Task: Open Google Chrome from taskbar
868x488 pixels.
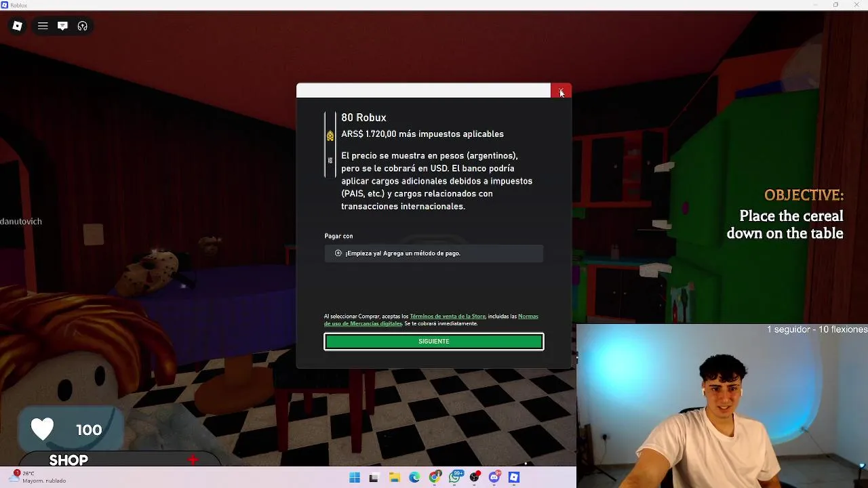Action: (435, 478)
